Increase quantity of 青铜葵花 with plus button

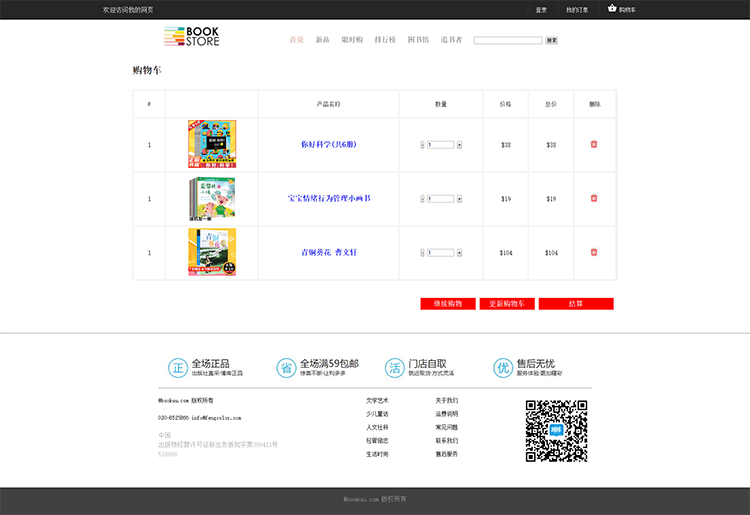[x=459, y=253]
